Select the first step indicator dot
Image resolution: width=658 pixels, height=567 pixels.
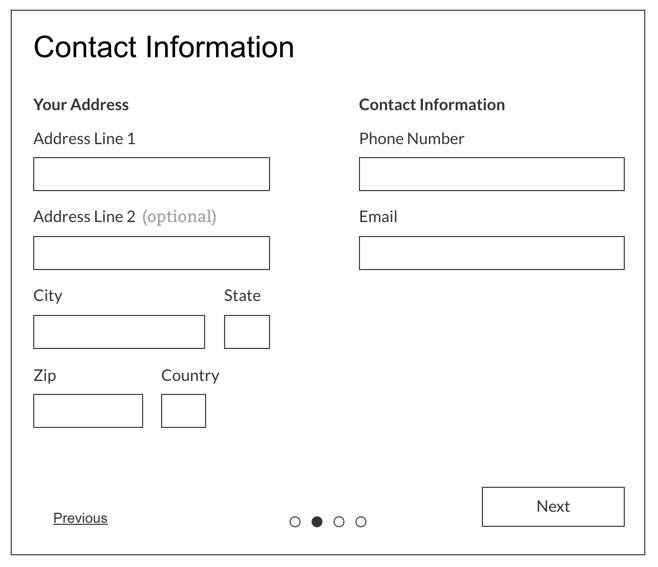pyautogui.click(x=295, y=522)
